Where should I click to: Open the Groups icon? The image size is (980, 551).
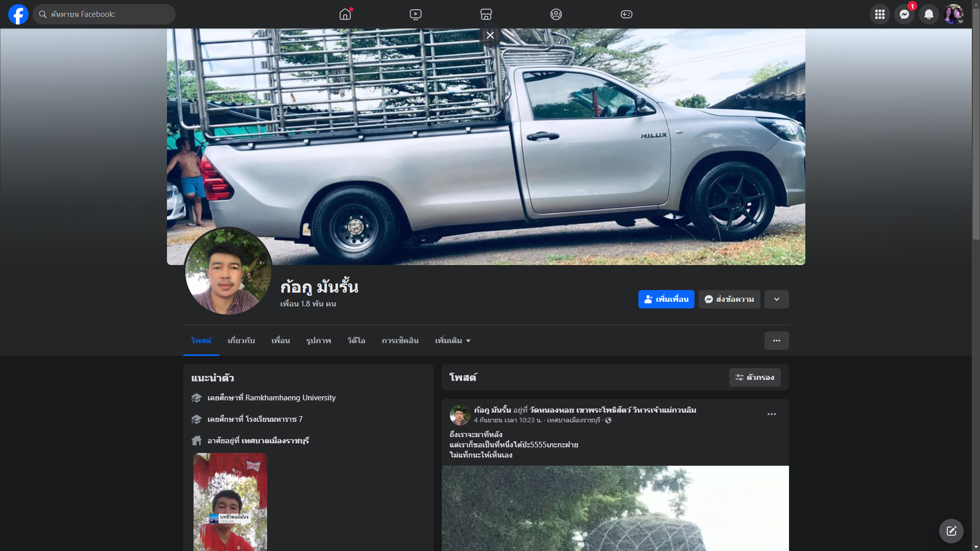556,14
